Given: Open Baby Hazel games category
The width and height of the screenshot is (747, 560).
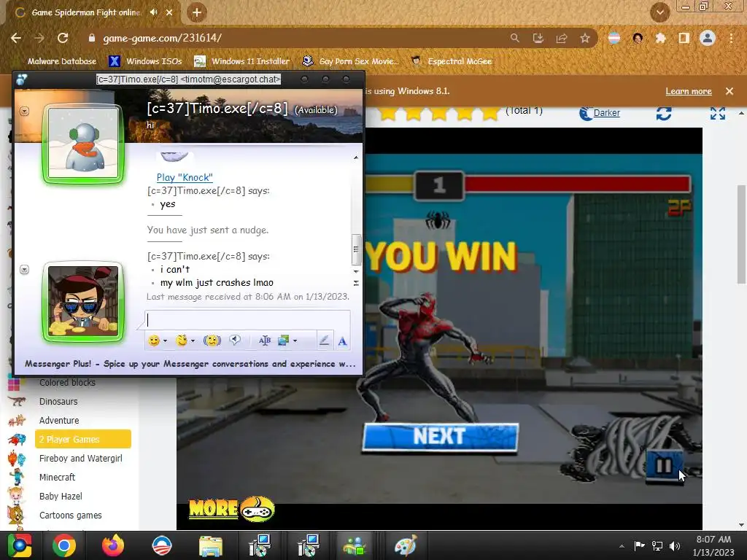Looking at the screenshot, I should click(61, 496).
